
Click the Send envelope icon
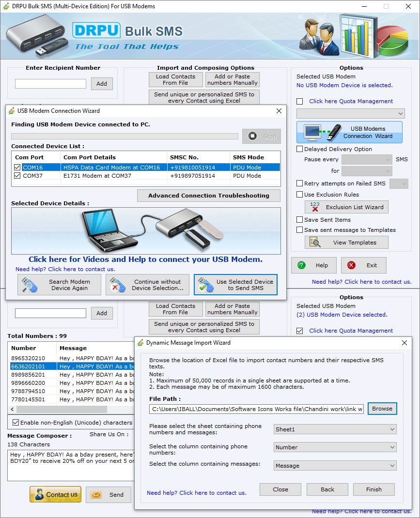click(x=96, y=494)
